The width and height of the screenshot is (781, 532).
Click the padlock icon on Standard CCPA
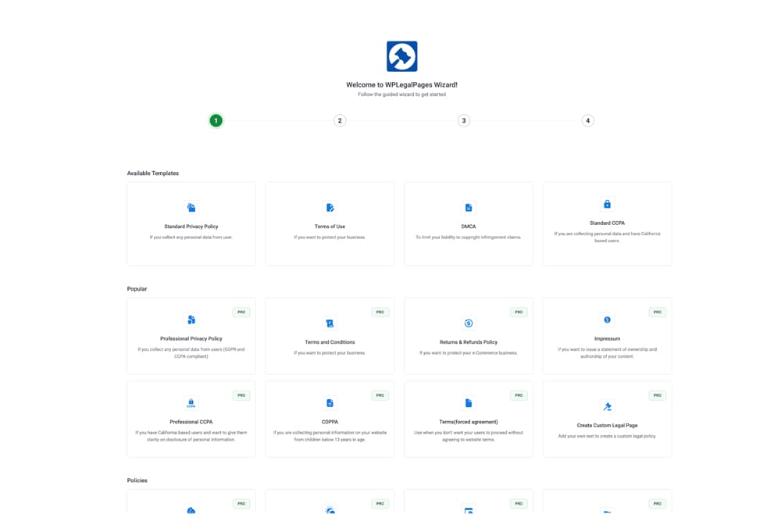[607, 204]
